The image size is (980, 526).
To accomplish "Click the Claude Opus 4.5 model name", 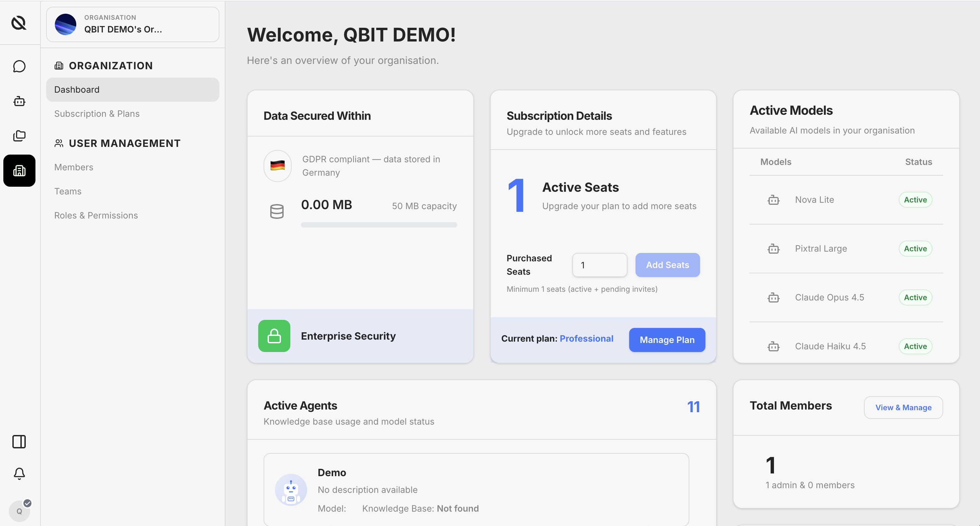I will 829,297.
